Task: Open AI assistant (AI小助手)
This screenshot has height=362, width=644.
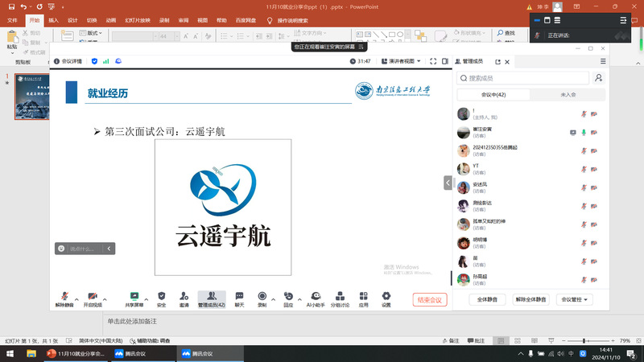Action: pos(316,299)
